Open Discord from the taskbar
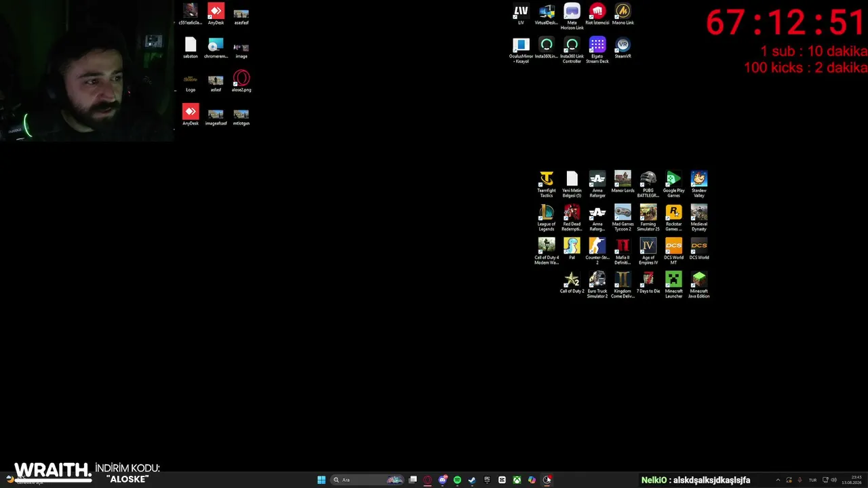This screenshot has height=488, width=868. tap(442, 480)
